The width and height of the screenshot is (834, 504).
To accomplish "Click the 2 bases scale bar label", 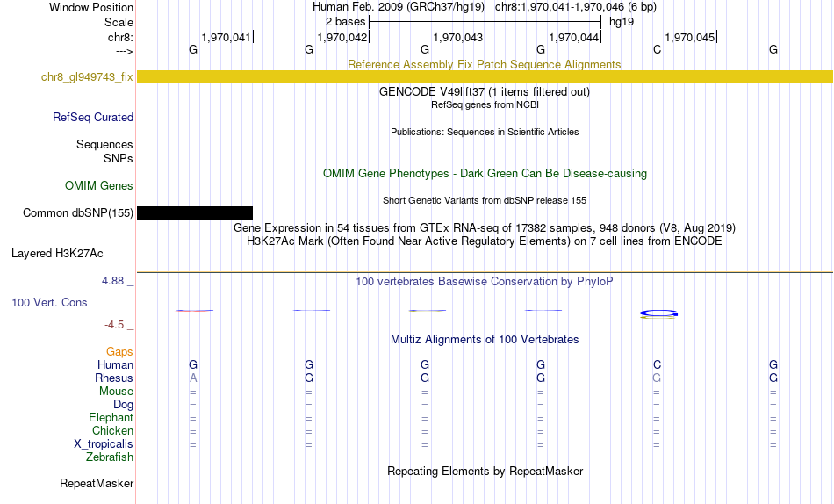I will (x=346, y=22).
